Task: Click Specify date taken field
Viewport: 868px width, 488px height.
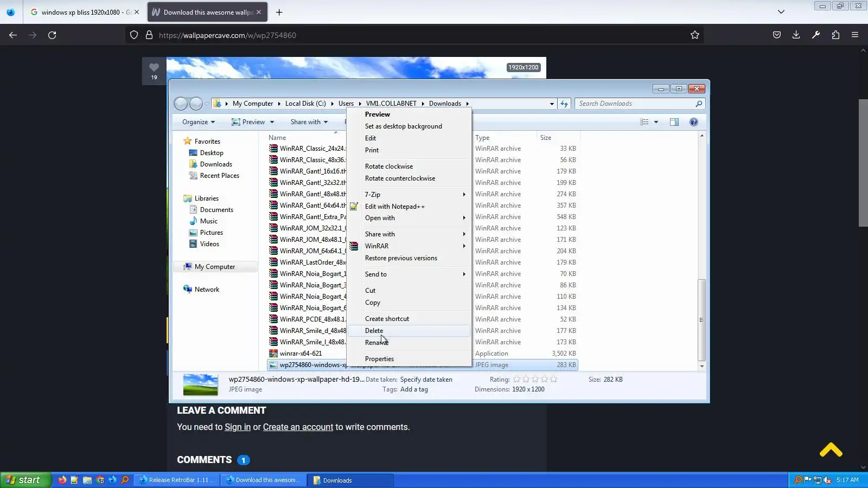Action: coord(426,380)
